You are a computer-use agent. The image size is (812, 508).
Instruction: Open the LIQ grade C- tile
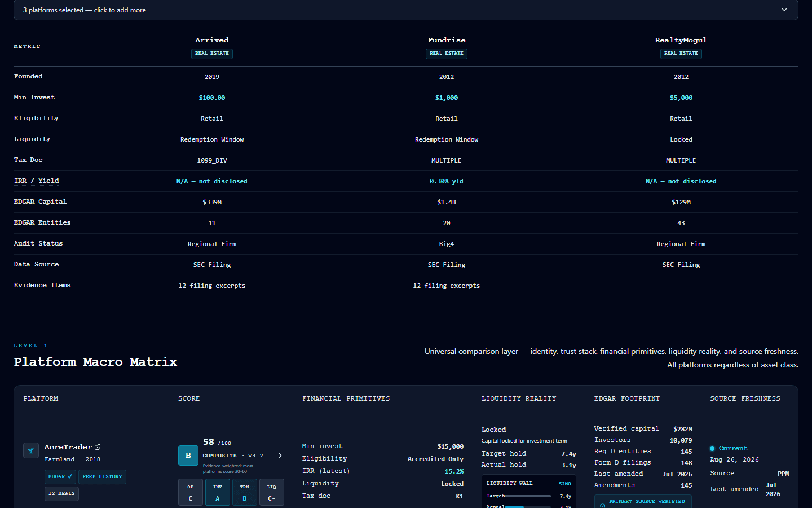(x=272, y=492)
